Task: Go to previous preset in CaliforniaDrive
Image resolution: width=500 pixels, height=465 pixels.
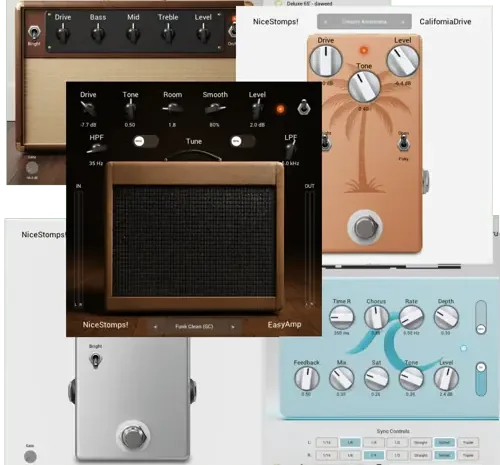Action: pos(325,22)
